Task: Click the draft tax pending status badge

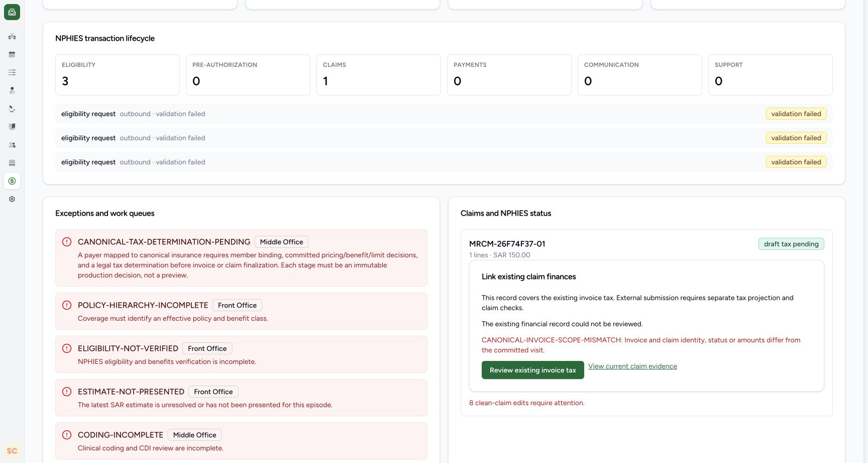Action: click(x=791, y=244)
